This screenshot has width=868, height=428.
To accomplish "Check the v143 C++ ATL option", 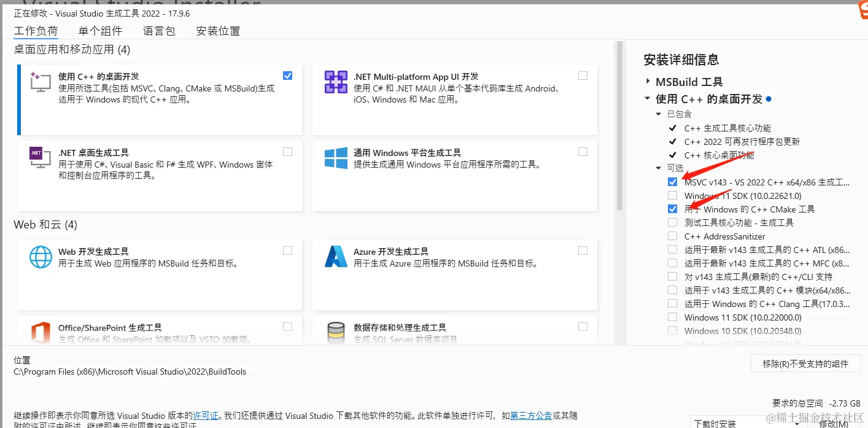I will 673,249.
